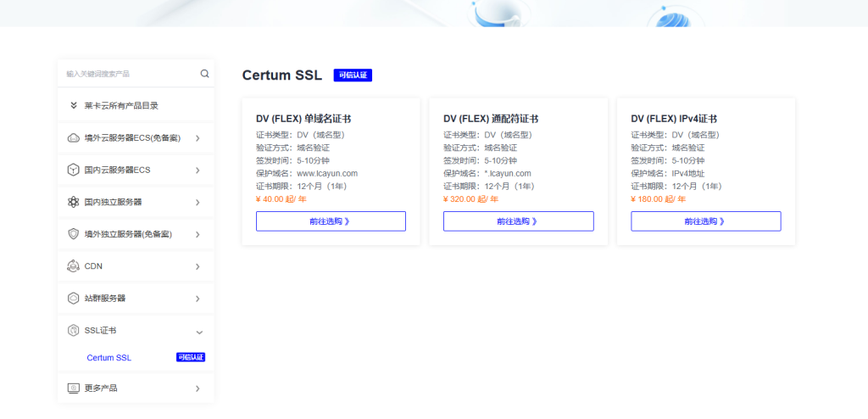Click the search magnifier icon

click(x=204, y=74)
